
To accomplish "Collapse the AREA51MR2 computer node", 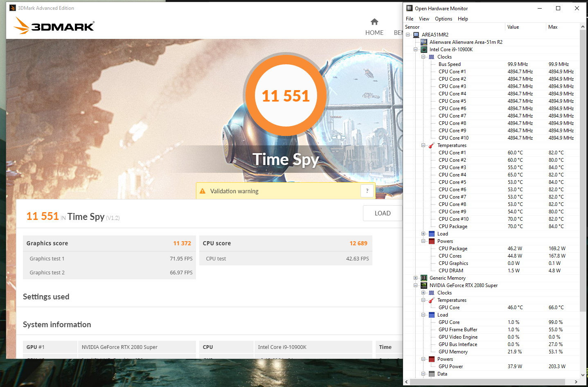I will 408,35.
